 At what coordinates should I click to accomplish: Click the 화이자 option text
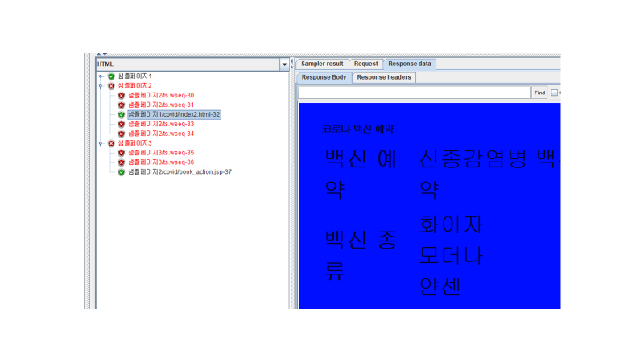451,224
